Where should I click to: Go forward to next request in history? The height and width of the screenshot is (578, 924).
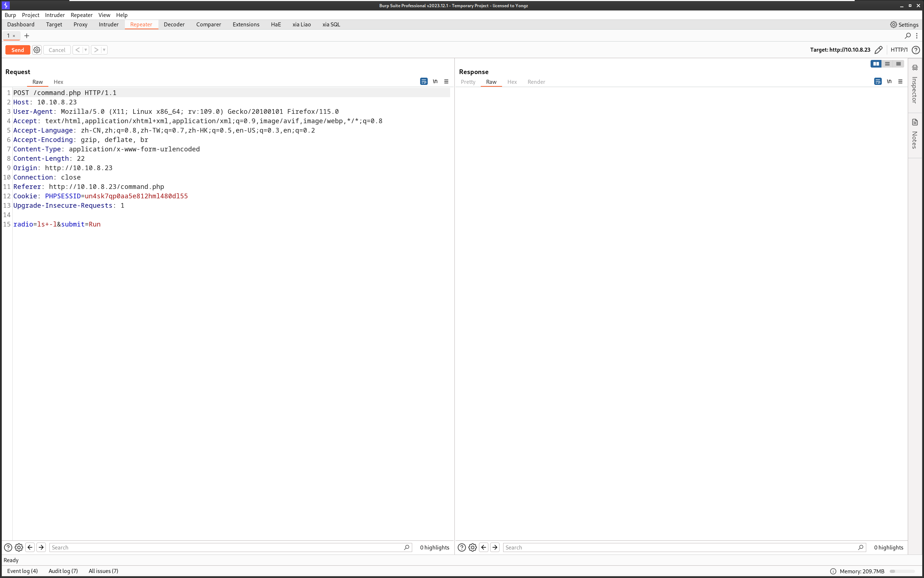pos(96,50)
